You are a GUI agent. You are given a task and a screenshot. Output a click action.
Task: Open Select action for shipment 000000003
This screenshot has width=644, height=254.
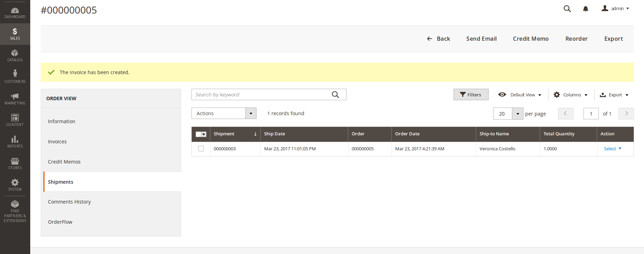tap(612, 149)
